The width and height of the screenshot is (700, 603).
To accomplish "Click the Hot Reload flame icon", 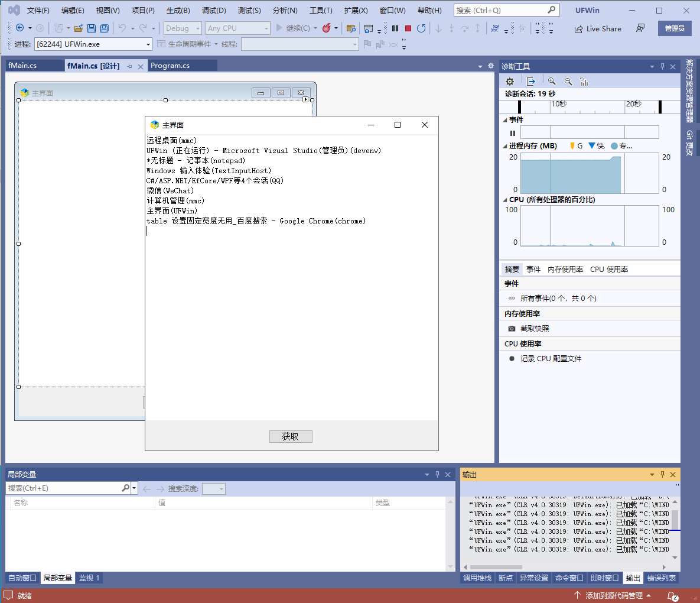I will click(326, 28).
